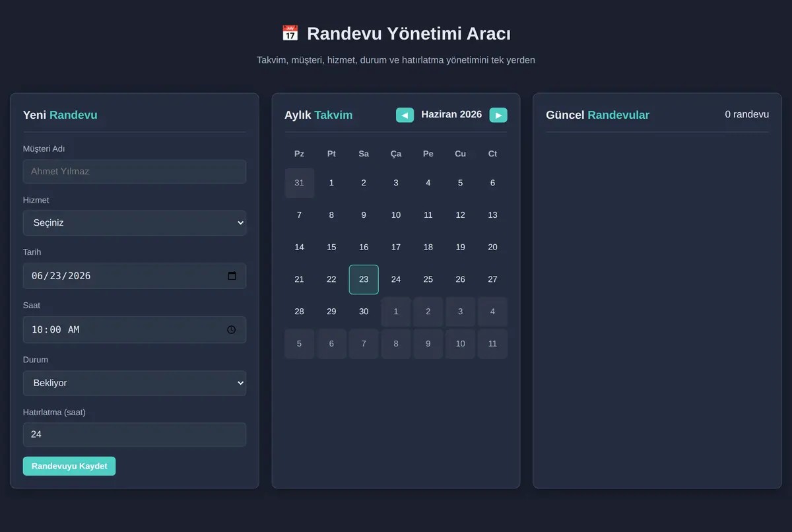Click the calendar emoji in page title

pos(290,33)
